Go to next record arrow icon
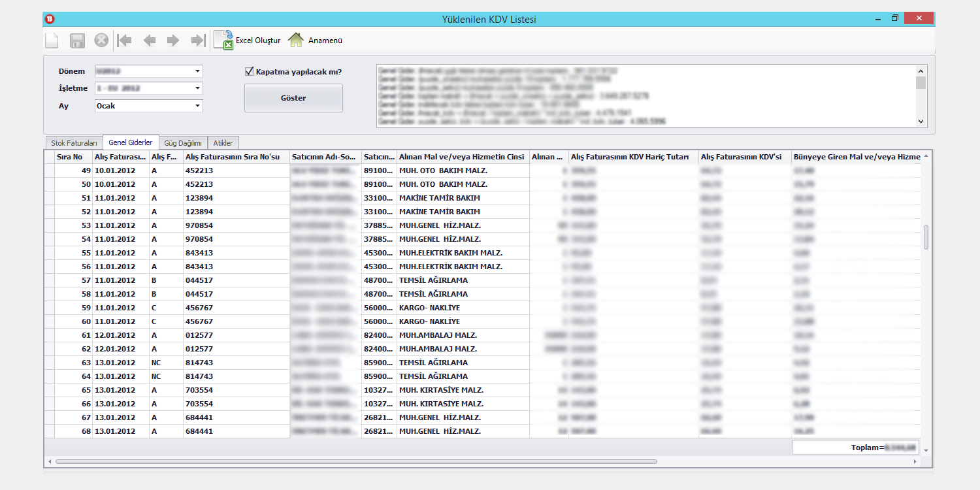Screen dimensions: 980x490 pyautogui.click(x=173, y=41)
